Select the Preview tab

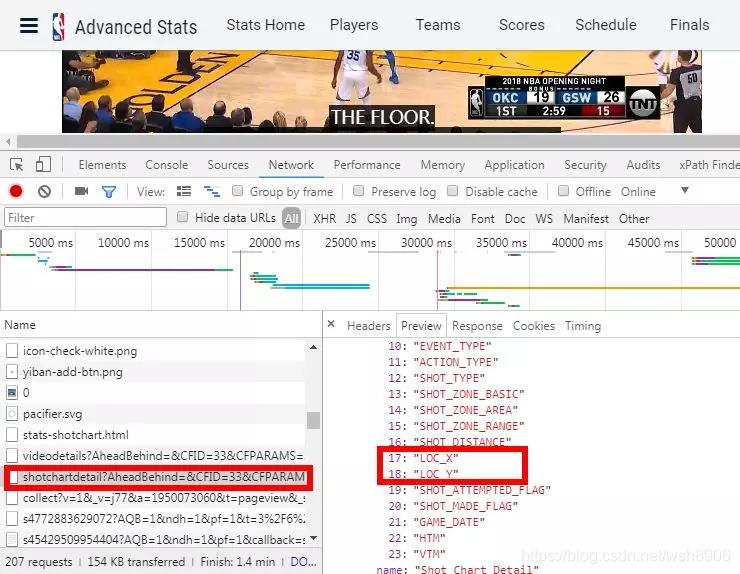[x=421, y=326]
